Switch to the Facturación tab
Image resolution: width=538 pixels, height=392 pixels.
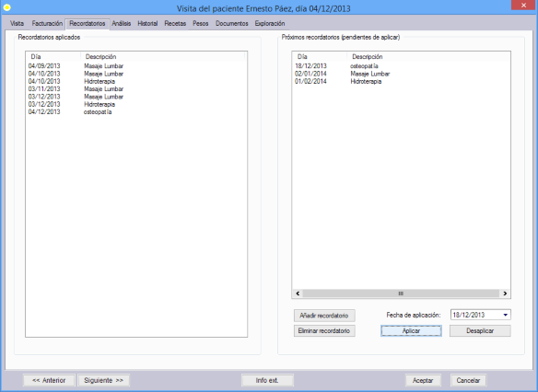47,23
